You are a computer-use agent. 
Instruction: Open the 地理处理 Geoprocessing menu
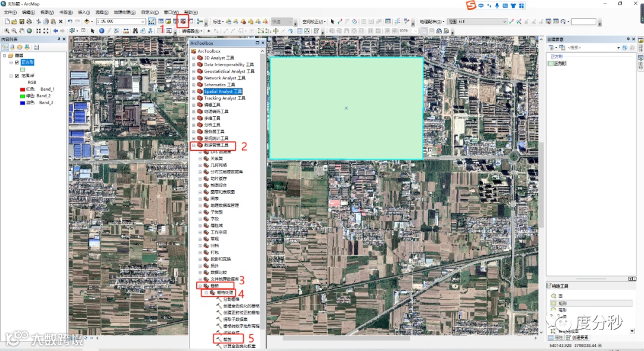pos(125,13)
